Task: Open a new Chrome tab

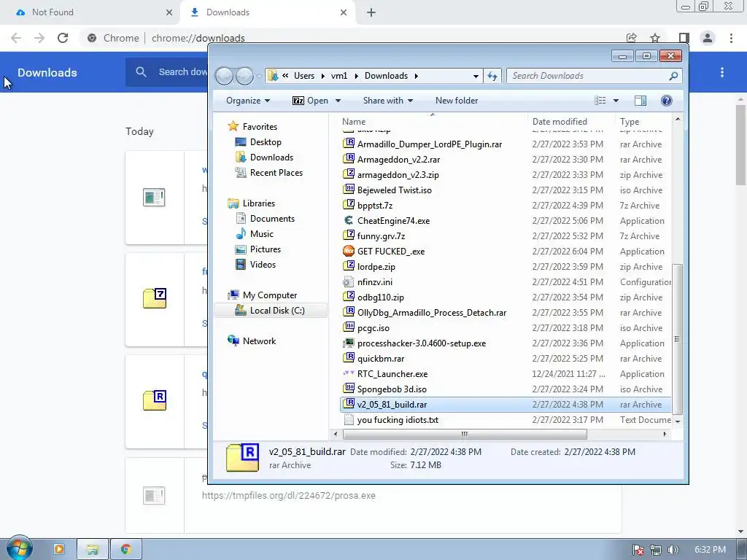Action: click(371, 12)
